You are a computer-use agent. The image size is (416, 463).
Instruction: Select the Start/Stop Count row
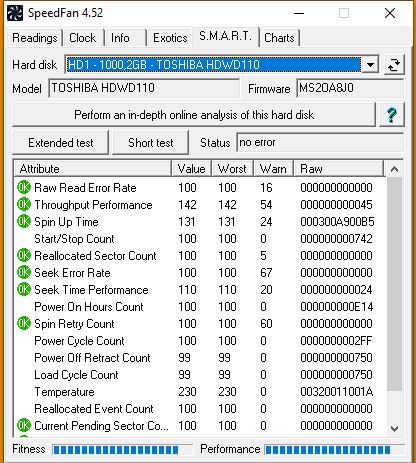(200, 239)
